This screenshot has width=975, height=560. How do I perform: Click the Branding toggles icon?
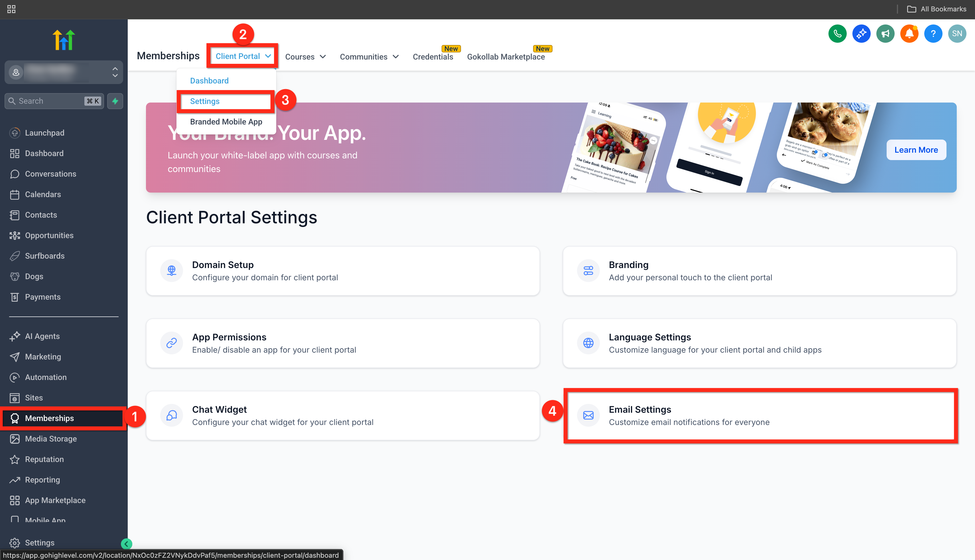[x=588, y=271]
